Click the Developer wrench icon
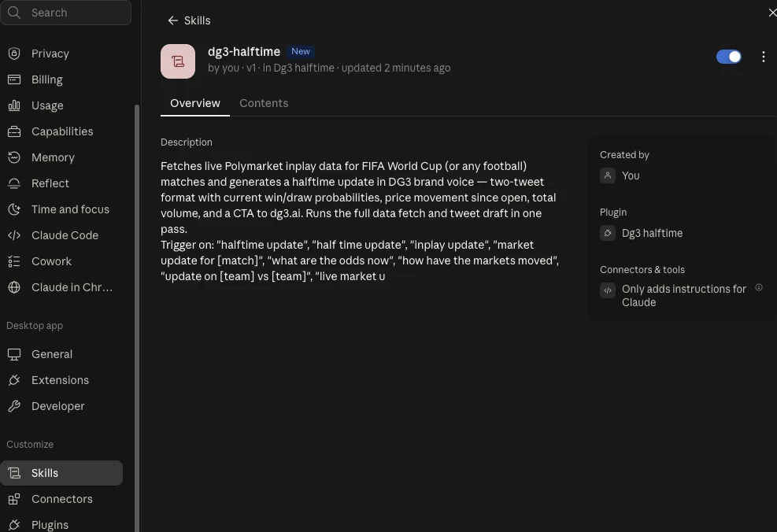This screenshot has height=532, width=777. pos(14,406)
